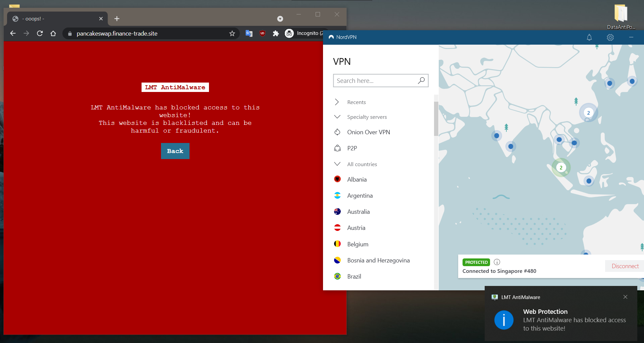Open the uBlock Origin extension
This screenshot has width=644, height=343.
coord(262,33)
